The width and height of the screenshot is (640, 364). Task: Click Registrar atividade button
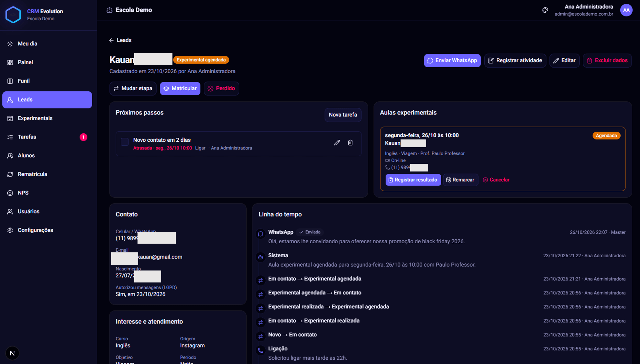[515, 61]
